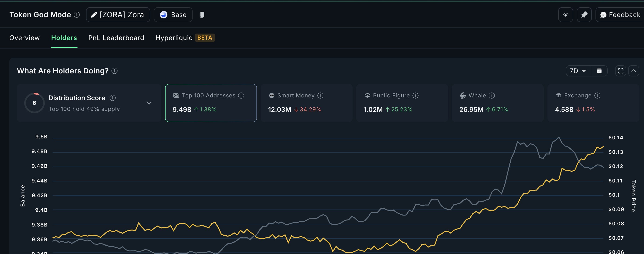Select the Public Figure holder card
The width and height of the screenshot is (644, 254).
[402, 103]
